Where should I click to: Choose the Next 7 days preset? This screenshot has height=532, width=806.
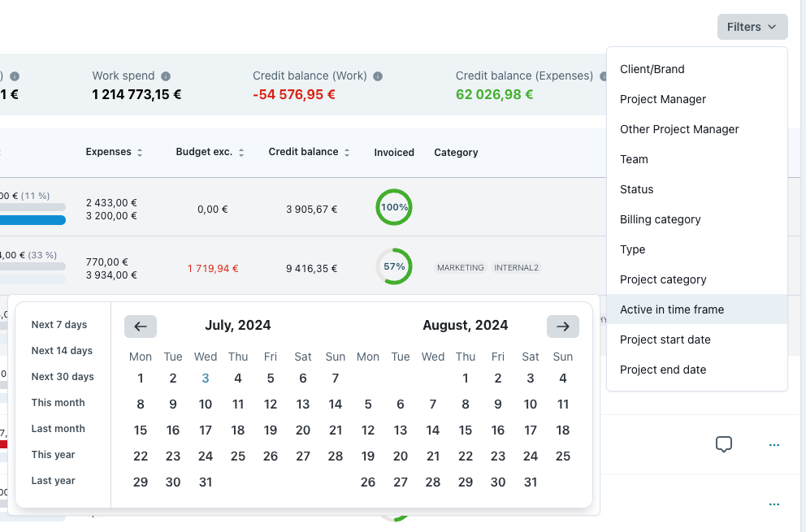click(x=59, y=325)
